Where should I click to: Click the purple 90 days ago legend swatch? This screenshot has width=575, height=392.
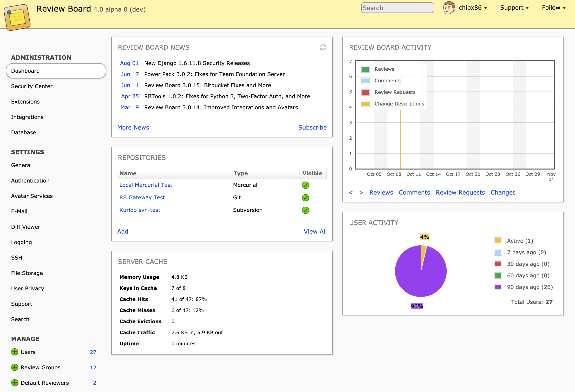tap(498, 287)
